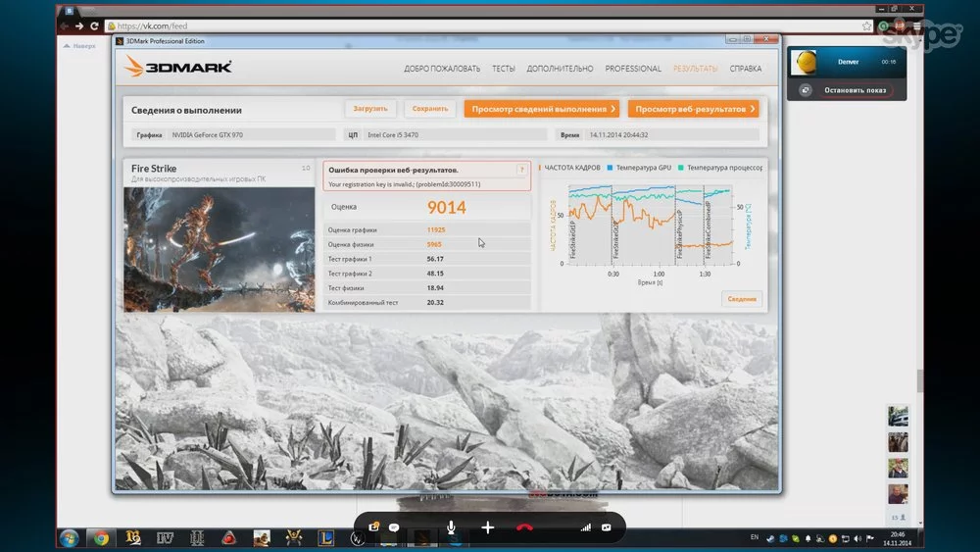Image resolution: width=980 pixels, height=552 pixels.
Task: Click the Температура процессора legend swatch
Action: 681,168
